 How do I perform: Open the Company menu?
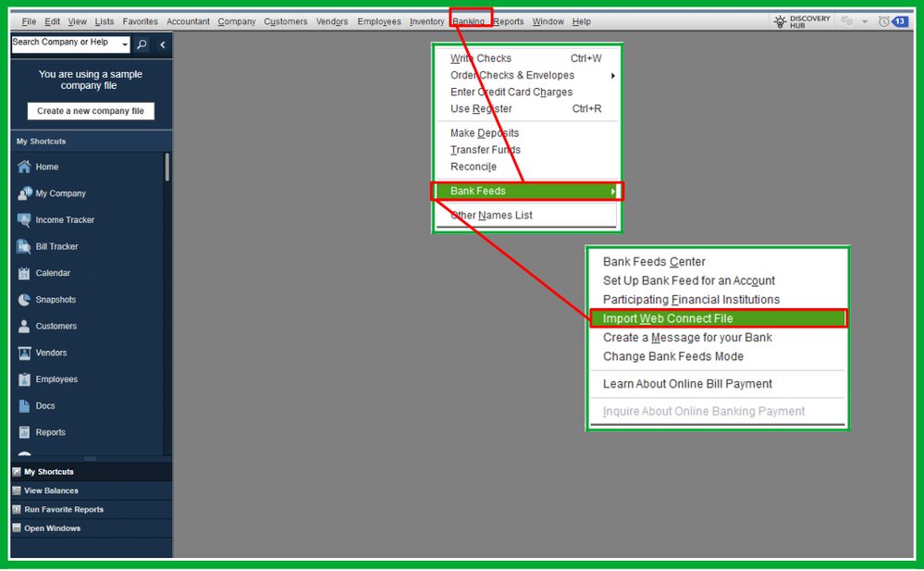(x=236, y=22)
